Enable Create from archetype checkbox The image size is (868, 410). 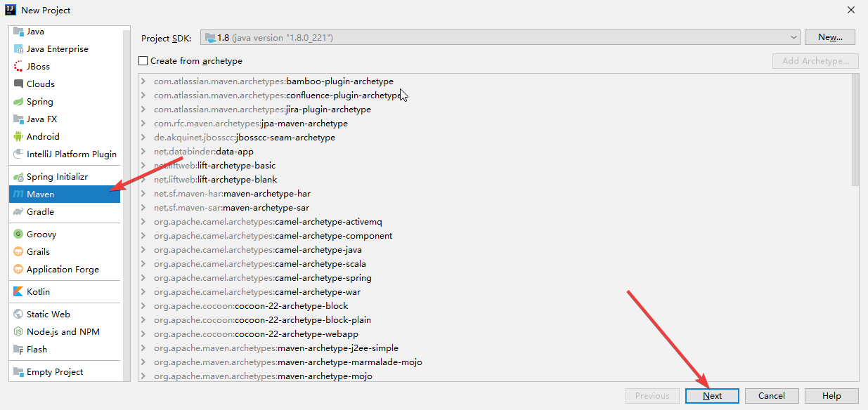click(x=143, y=61)
